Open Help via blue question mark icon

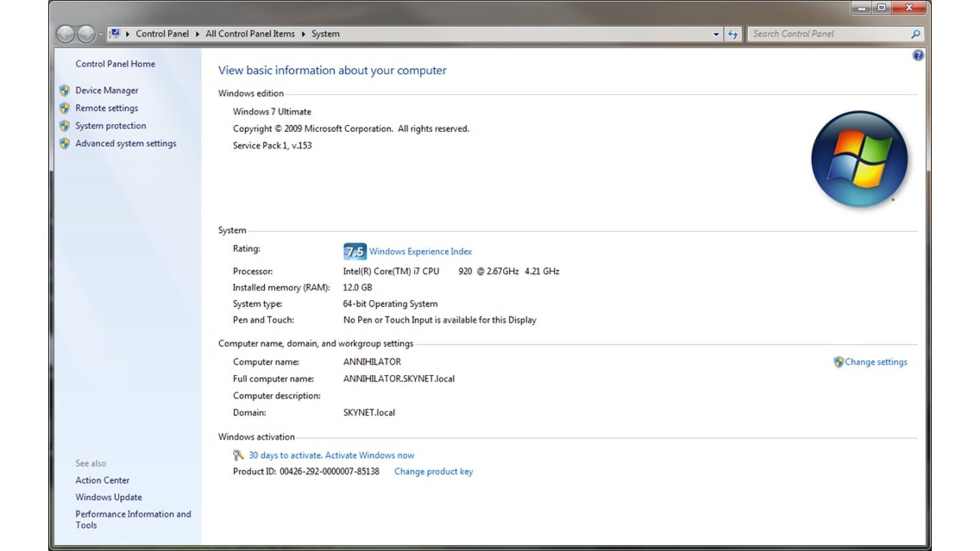coord(918,56)
